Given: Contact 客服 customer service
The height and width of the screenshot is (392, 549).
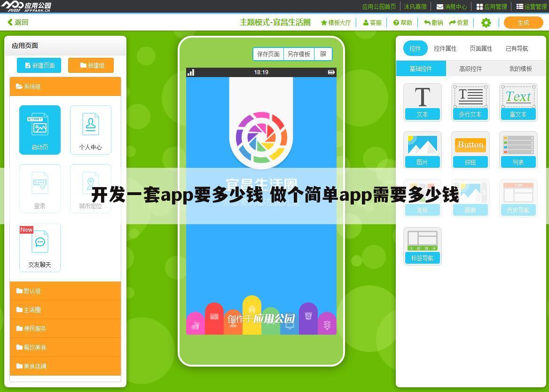Looking at the screenshot, I should click(x=372, y=23).
